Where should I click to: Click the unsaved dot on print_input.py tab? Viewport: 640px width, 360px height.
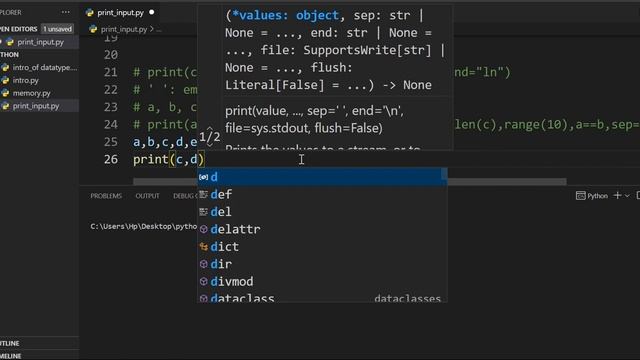pos(152,12)
